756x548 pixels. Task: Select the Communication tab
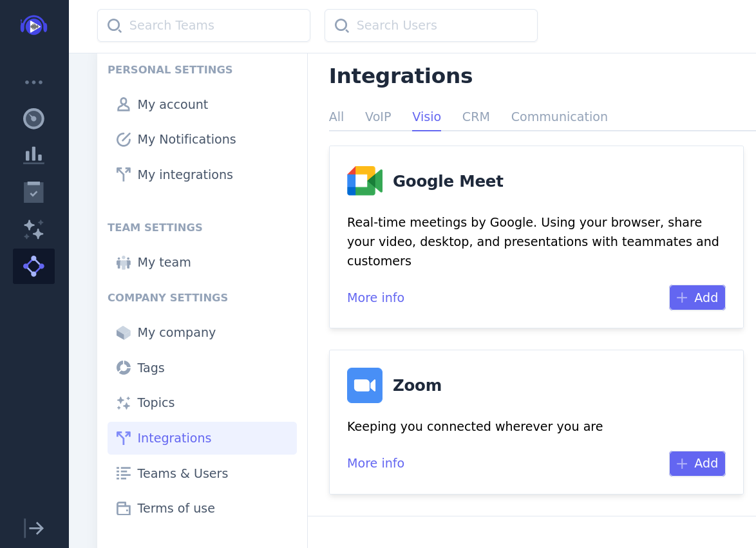coord(560,117)
